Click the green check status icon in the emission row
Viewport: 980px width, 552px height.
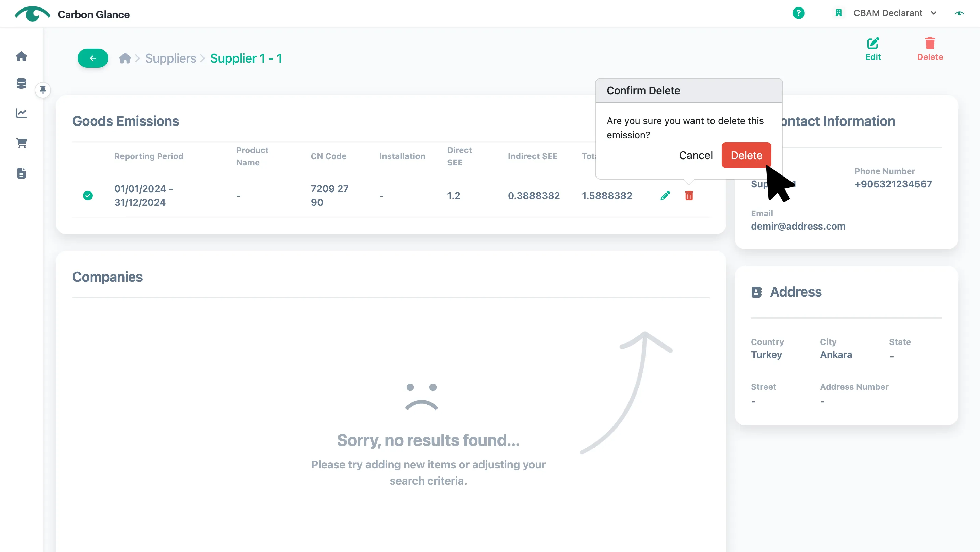87,196
